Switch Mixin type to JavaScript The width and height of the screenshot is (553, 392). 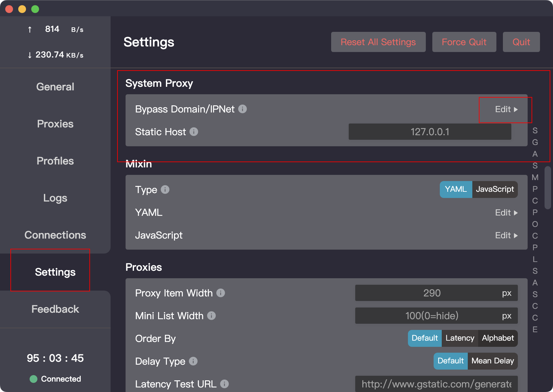pos(495,189)
